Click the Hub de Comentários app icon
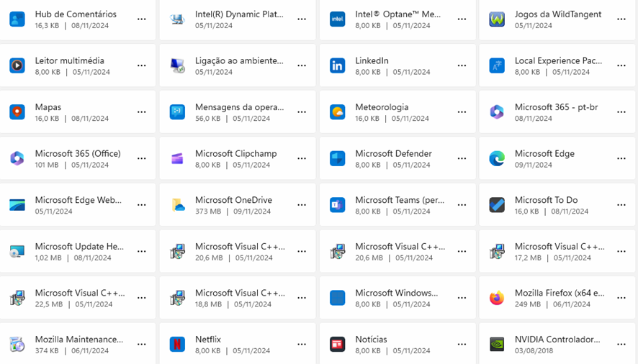This screenshot has height=364, width=638. (17, 19)
